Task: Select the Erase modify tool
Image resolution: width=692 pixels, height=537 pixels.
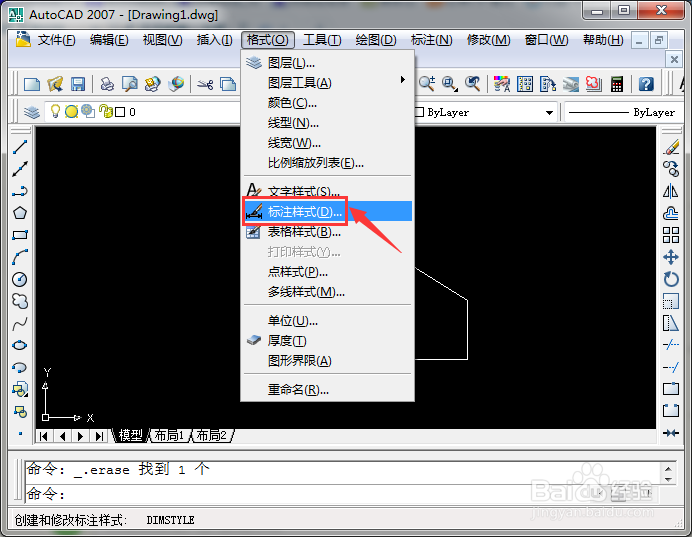Action: [671, 147]
